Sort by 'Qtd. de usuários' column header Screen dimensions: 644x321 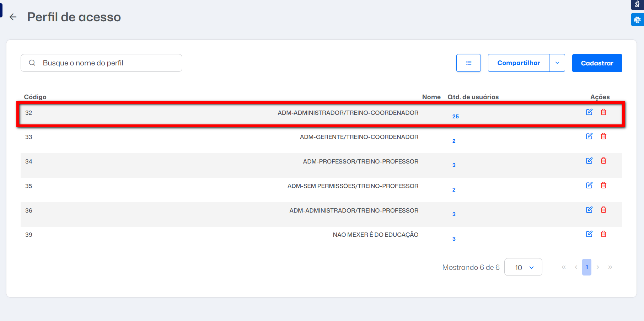click(x=473, y=97)
